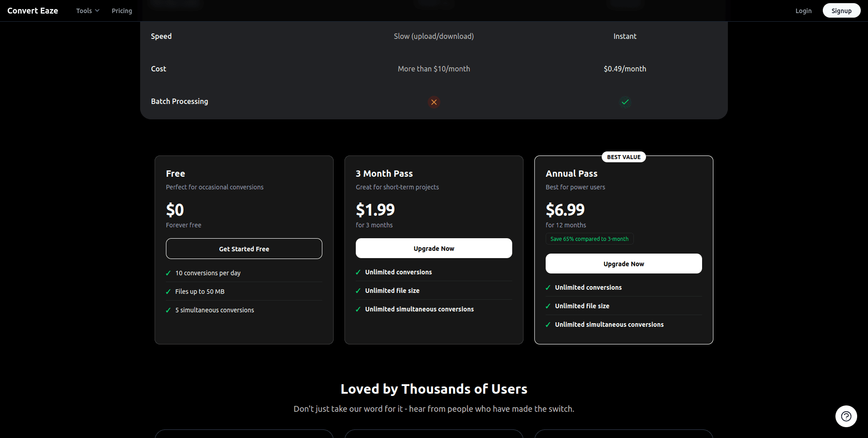Click the Login link
The width and height of the screenshot is (868, 438).
(803, 10)
